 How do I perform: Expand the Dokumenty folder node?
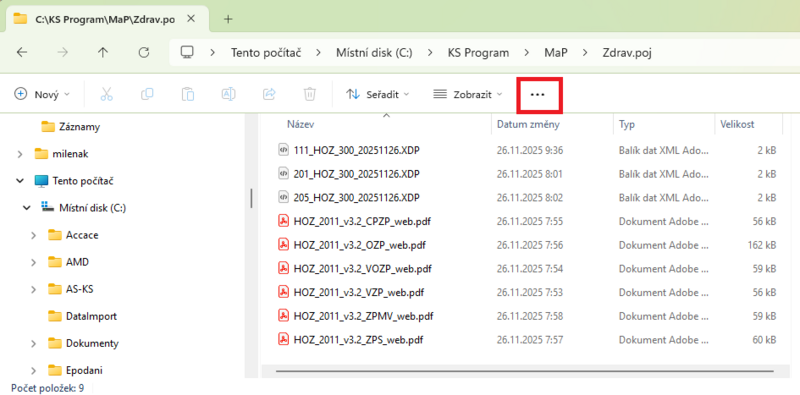(x=34, y=343)
